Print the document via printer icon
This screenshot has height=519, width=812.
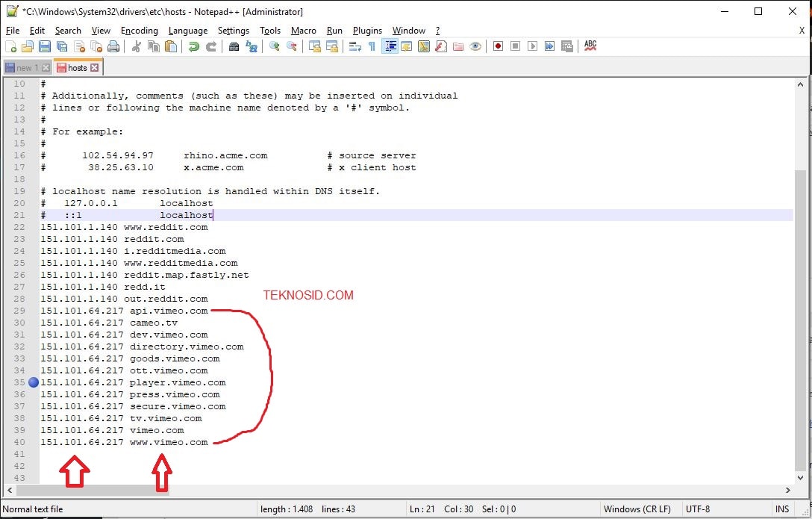click(113, 46)
